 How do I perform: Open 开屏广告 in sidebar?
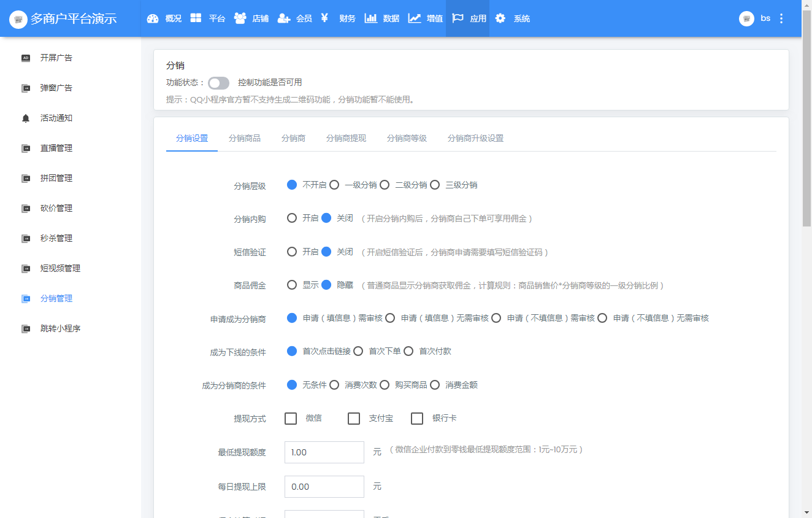tap(56, 58)
